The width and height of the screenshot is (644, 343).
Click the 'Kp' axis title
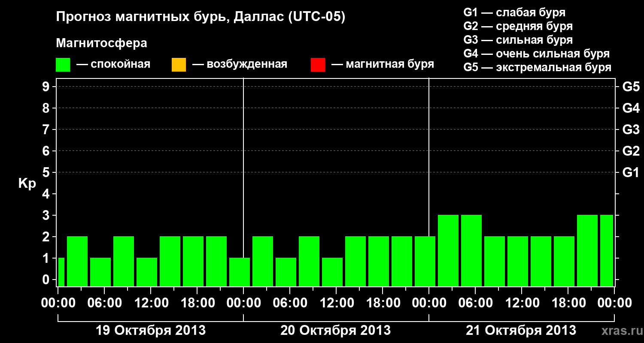click(27, 184)
